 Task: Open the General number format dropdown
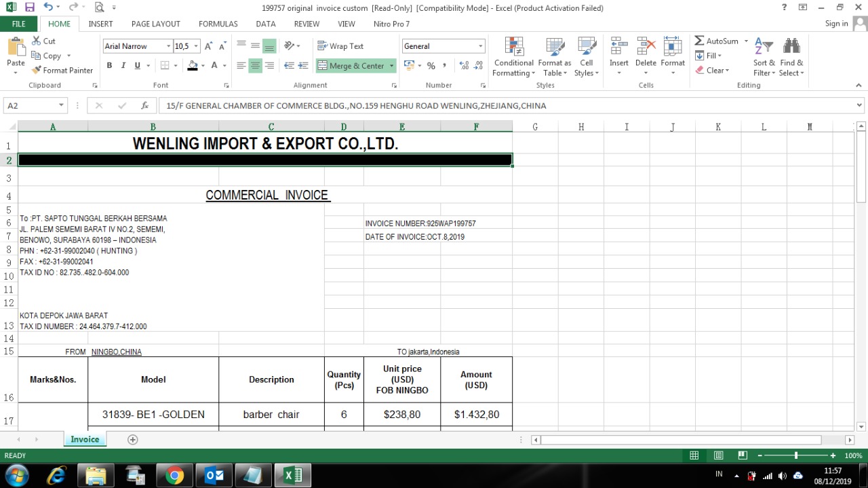[481, 46]
